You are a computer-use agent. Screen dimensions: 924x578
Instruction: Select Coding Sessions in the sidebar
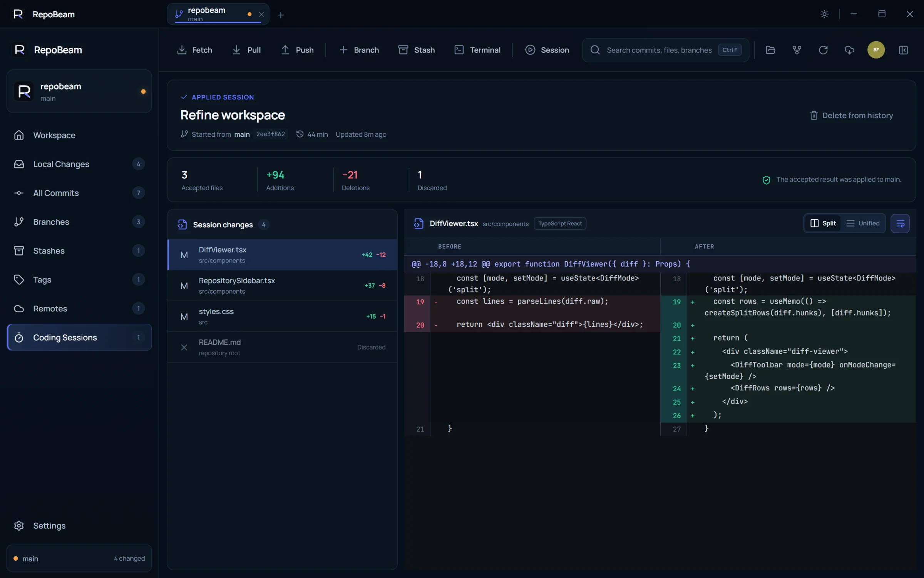tap(79, 338)
